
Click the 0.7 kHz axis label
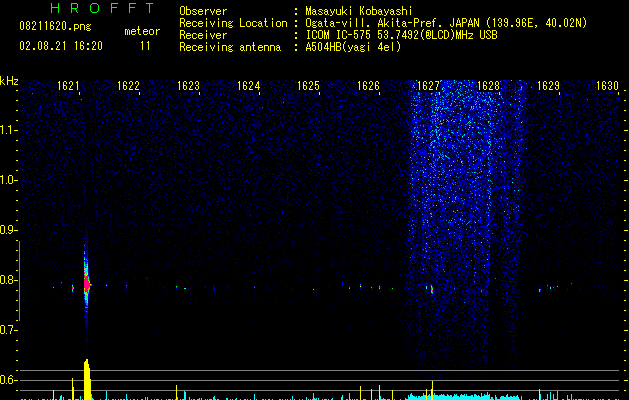(8, 330)
